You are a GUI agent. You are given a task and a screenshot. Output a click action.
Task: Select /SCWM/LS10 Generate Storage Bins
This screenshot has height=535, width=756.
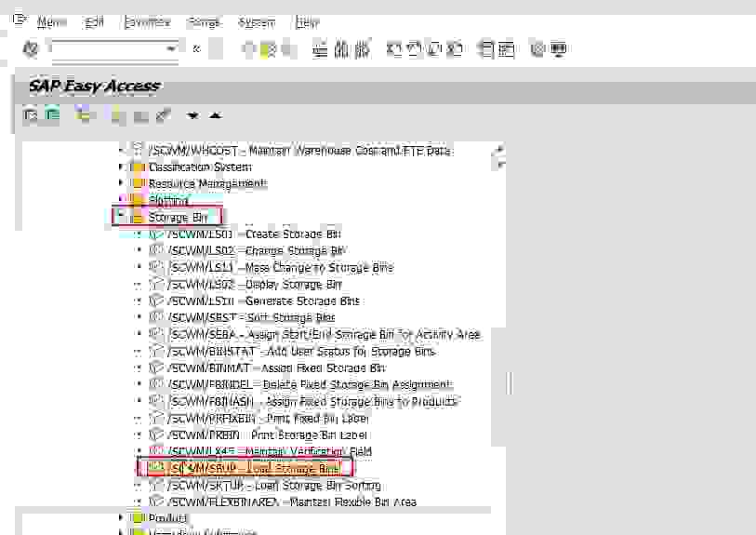(264, 301)
